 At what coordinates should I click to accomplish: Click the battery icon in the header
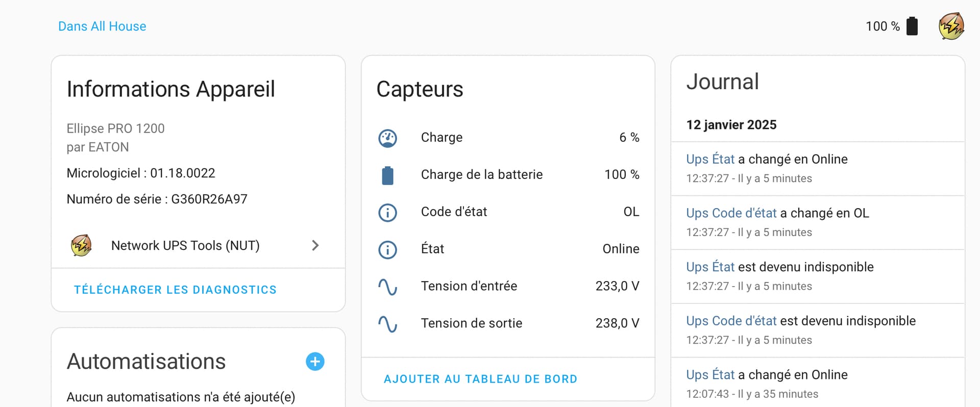click(x=912, y=26)
